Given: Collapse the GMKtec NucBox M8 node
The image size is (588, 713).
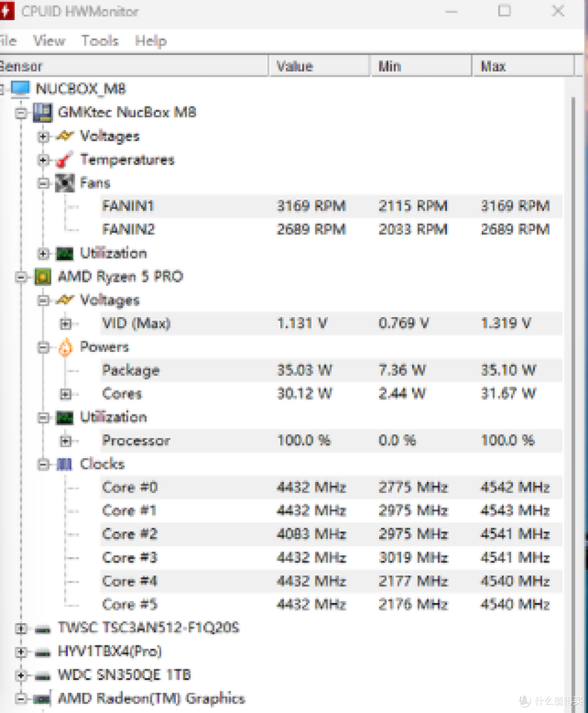Looking at the screenshot, I should tap(21, 113).
